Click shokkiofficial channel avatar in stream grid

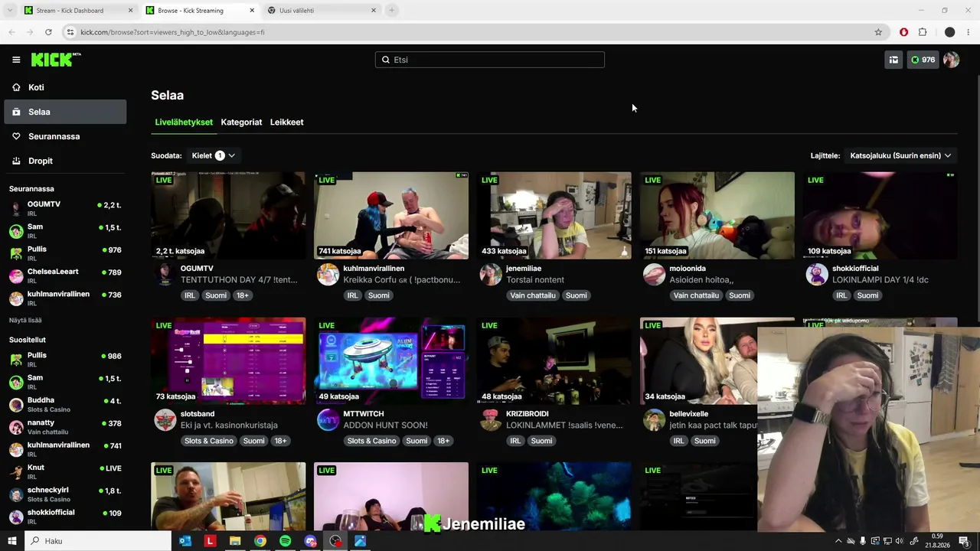(x=817, y=274)
